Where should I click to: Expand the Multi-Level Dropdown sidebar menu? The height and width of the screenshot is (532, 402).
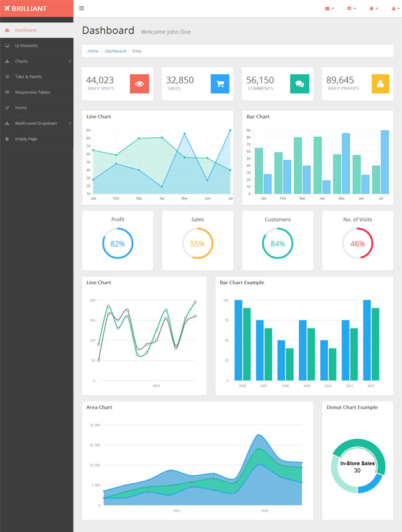coord(36,124)
